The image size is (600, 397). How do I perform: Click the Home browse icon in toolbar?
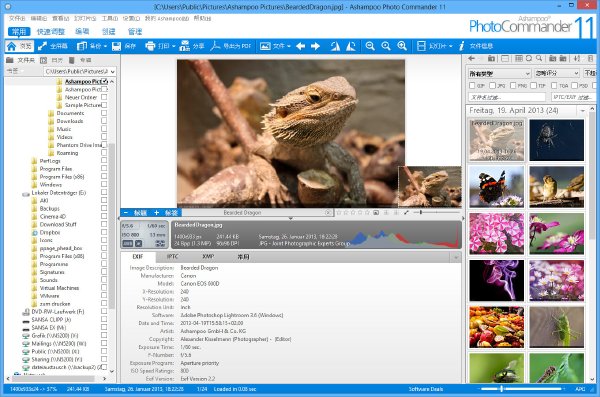click(x=11, y=46)
